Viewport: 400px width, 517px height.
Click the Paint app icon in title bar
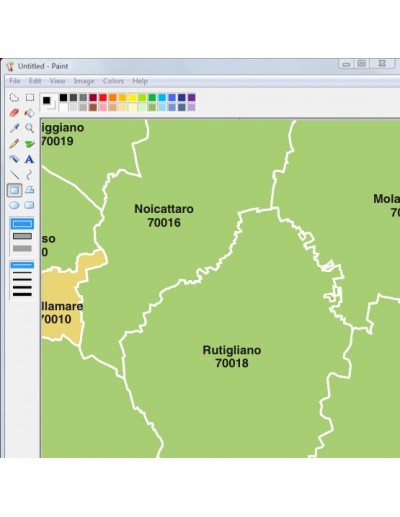[10, 66]
